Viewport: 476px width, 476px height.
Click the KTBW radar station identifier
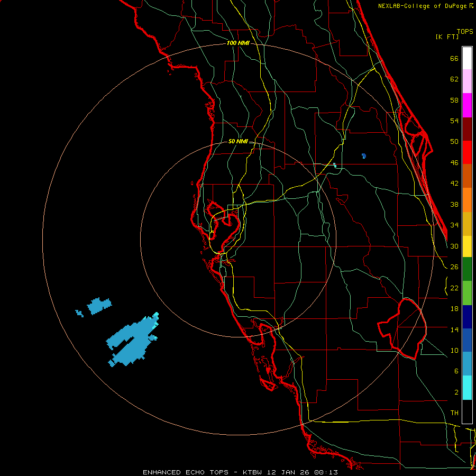tap(253, 472)
